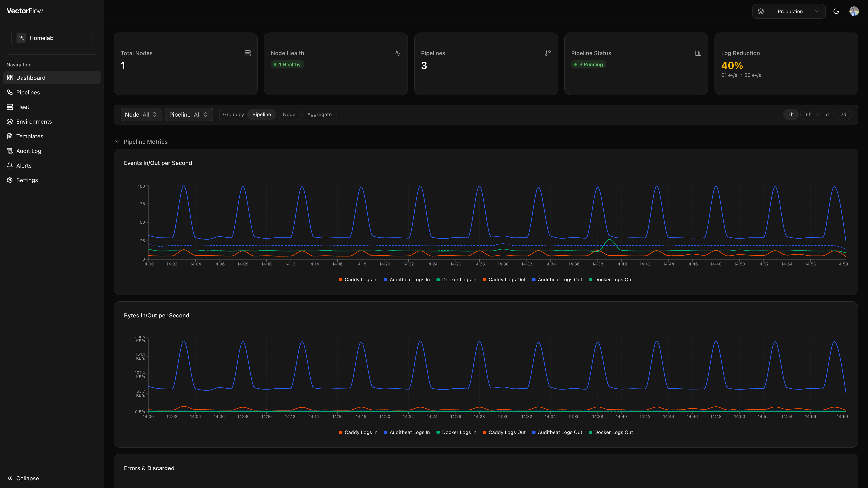Click the branch icon on the Pipelines card

(x=548, y=53)
